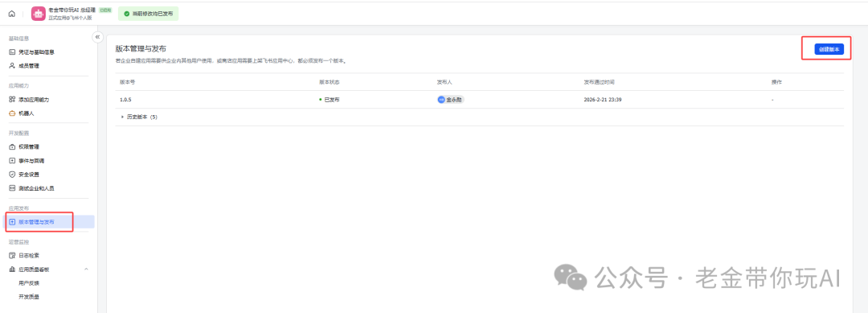Click the 应用质量看板 bar-chart icon
Viewport: 868px width, 313px height.
(x=12, y=270)
